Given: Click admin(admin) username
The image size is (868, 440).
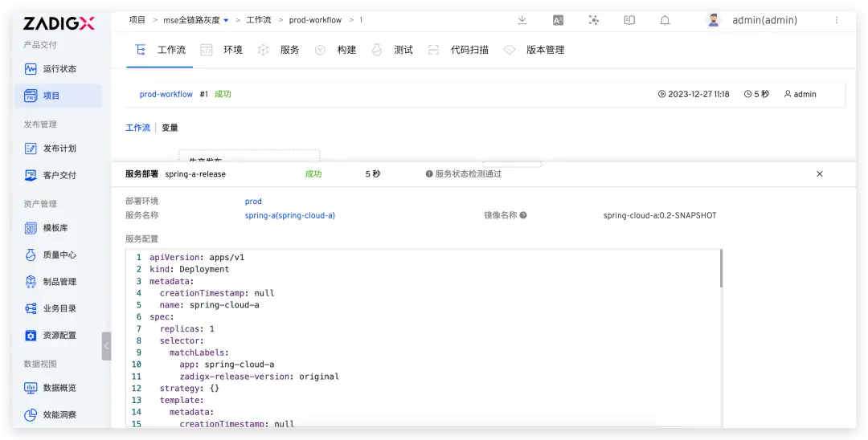Looking at the screenshot, I should (x=764, y=20).
